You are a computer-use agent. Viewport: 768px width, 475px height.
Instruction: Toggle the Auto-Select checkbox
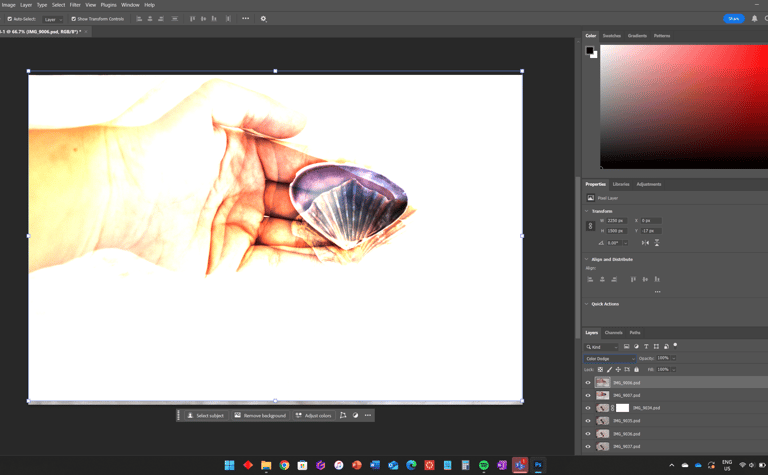click(10, 19)
